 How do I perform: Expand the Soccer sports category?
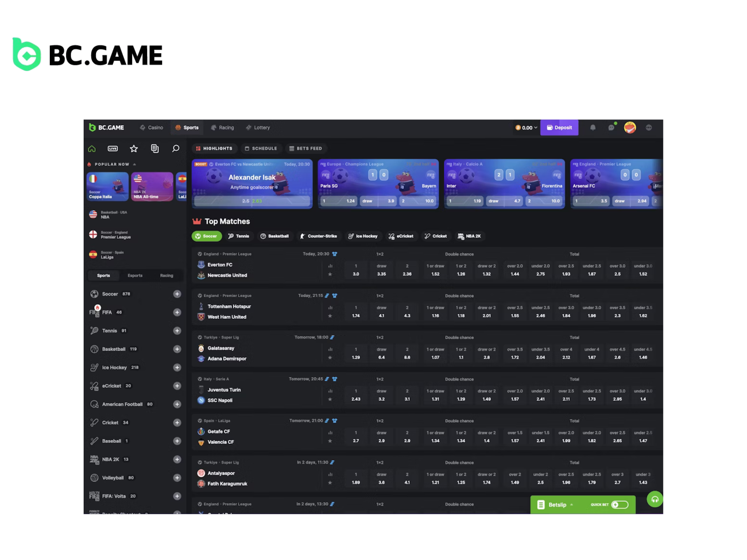[177, 294]
